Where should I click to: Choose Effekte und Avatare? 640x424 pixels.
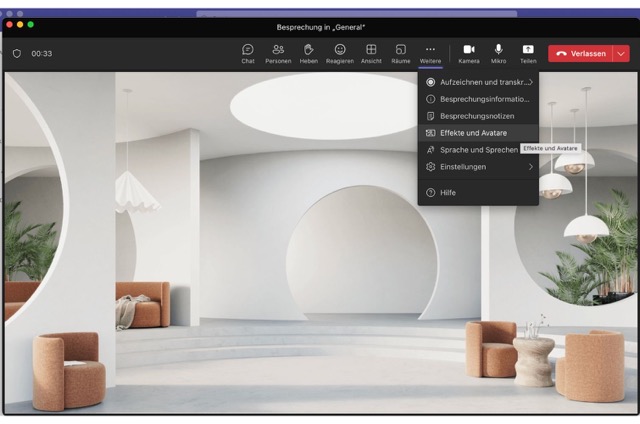pos(478,133)
